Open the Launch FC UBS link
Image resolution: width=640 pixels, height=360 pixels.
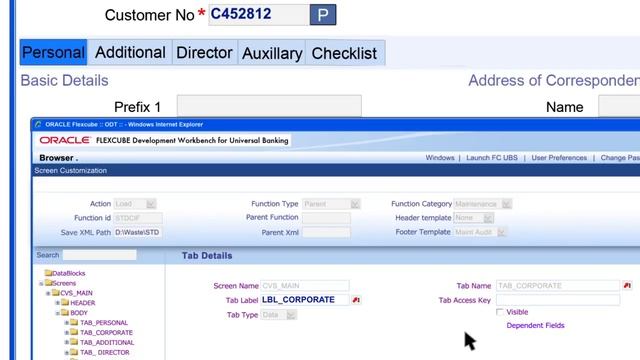pyautogui.click(x=492, y=158)
